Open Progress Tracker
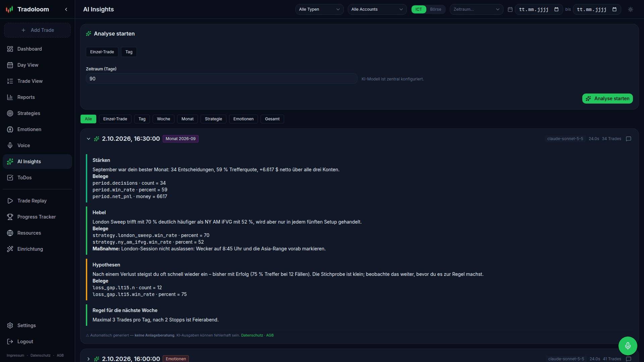 [x=37, y=217]
